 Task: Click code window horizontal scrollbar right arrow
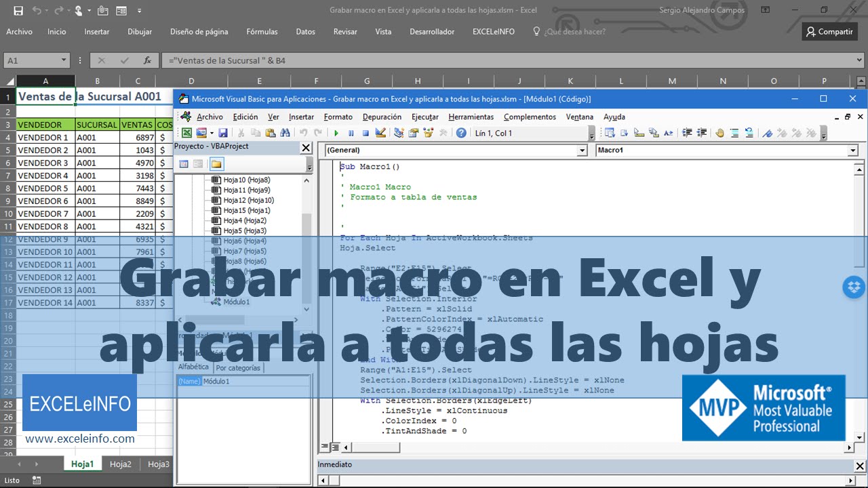(x=848, y=447)
